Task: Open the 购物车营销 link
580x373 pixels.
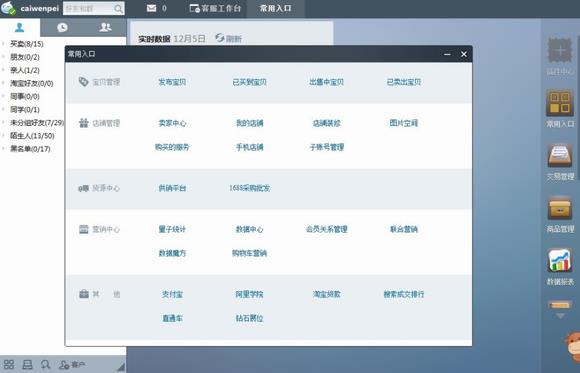Action: 249,253
